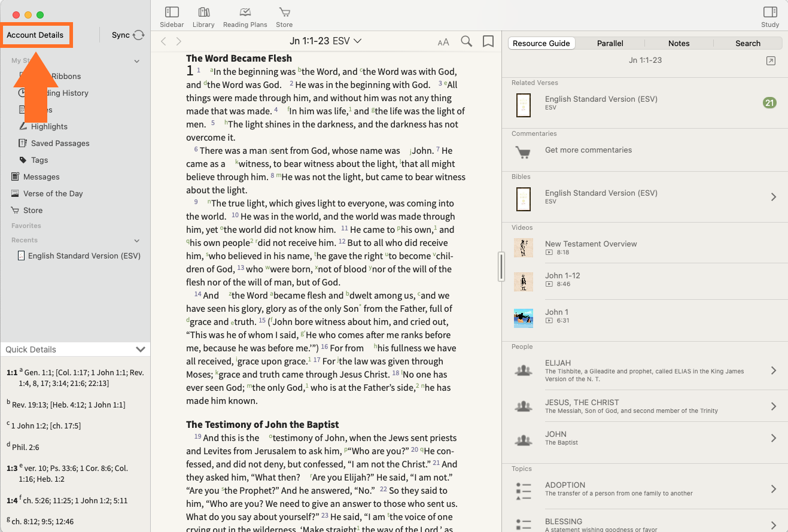The height and width of the screenshot is (532, 788).
Task: Open Account Details
Action: pyautogui.click(x=35, y=35)
